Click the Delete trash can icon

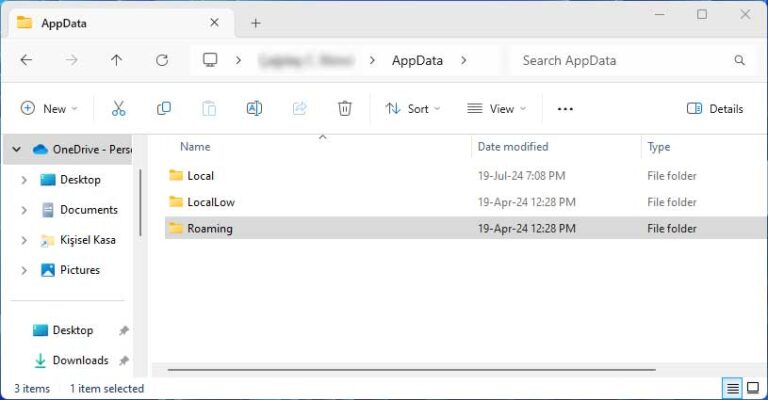tap(345, 108)
